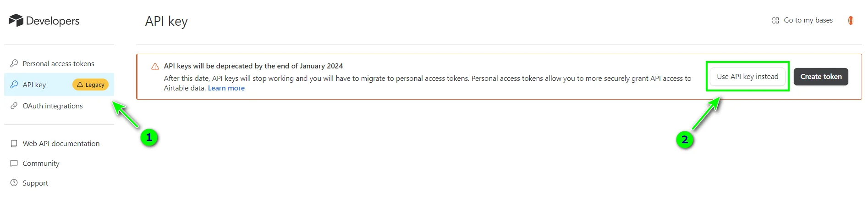Click the API key sidebar key icon
The height and width of the screenshot is (220, 868).
pyautogui.click(x=14, y=85)
